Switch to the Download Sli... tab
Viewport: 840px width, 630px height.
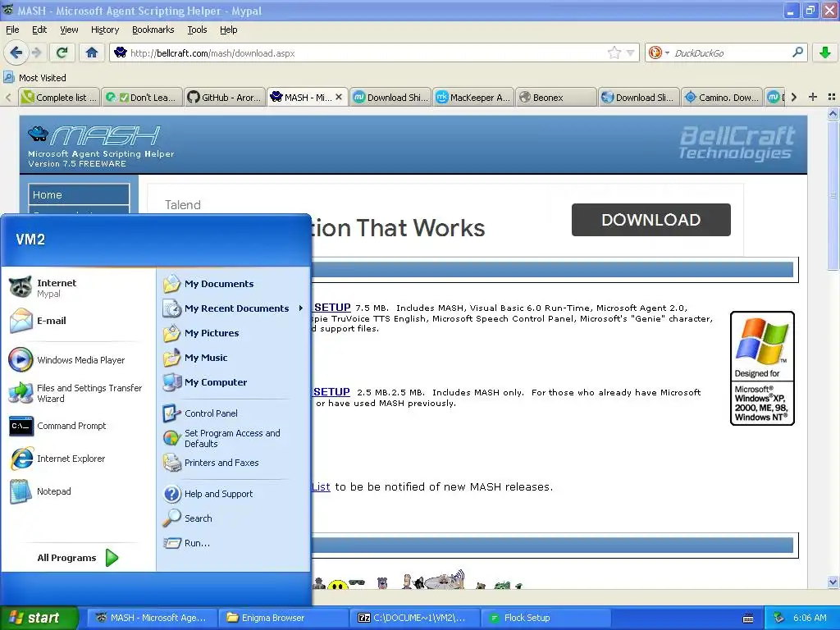point(638,97)
